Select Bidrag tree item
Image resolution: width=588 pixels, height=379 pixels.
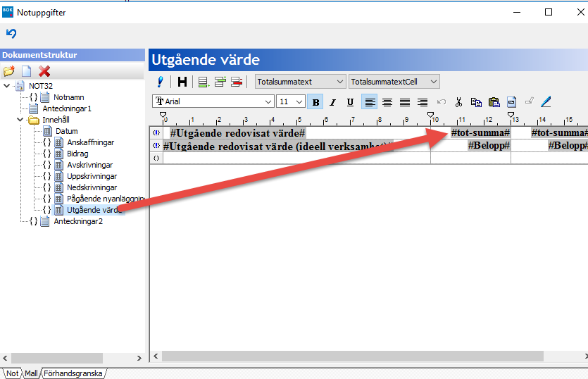pyautogui.click(x=77, y=154)
